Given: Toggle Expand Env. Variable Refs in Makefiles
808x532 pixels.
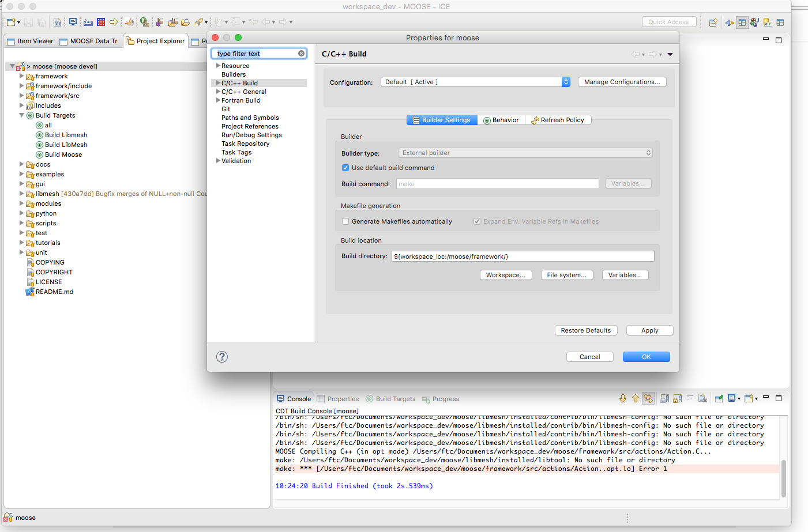Looking at the screenshot, I should coord(477,221).
